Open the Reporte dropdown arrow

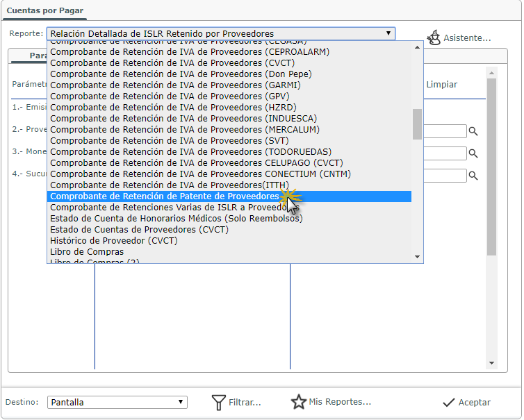tap(388, 33)
